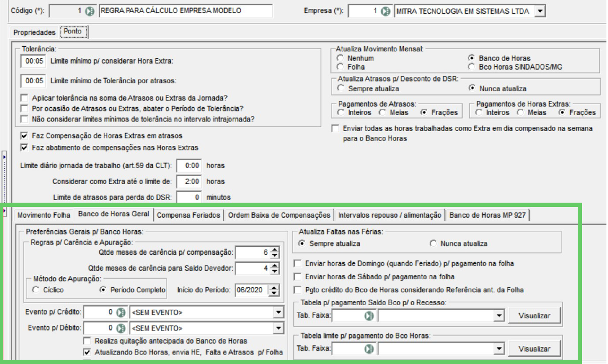This screenshot has width=608, height=364.
Task: Check abater o Período de Tolerância option
Action: click(24, 108)
